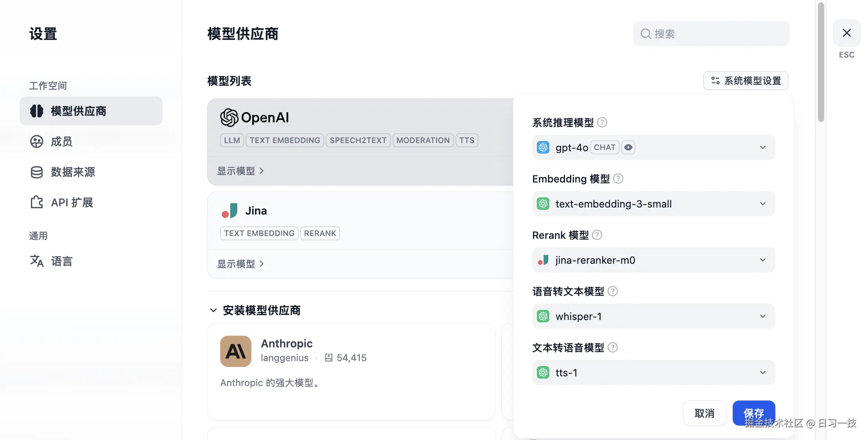Click the help icon beside 语音转文本模型
Screen dimensions: 868x440
tap(613, 292)
